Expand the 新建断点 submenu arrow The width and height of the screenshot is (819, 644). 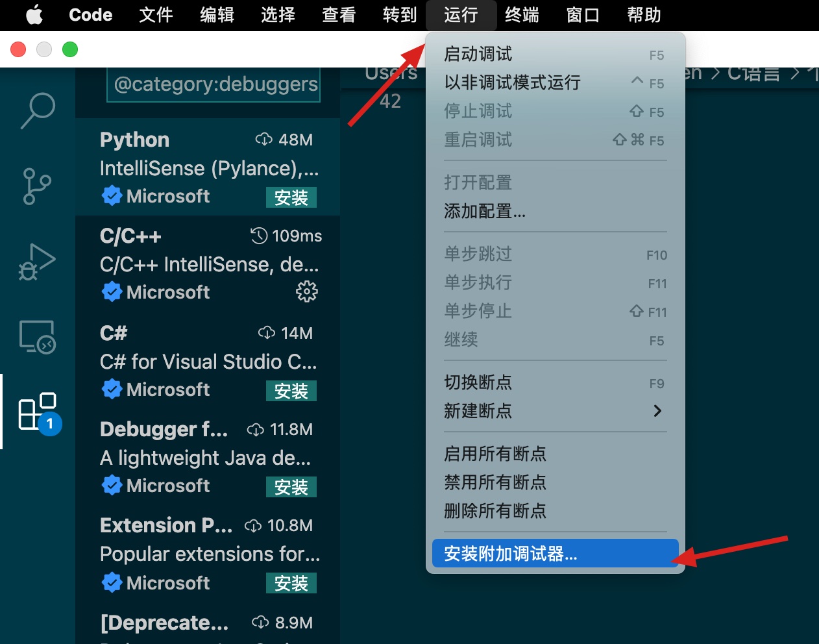[657, 410]
